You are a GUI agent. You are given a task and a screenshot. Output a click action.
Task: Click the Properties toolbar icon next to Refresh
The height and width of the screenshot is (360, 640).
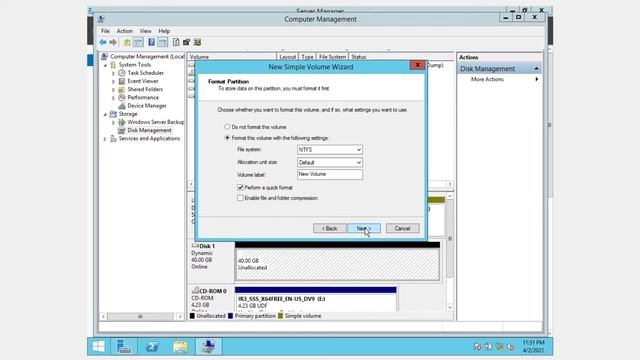[187, 42]
